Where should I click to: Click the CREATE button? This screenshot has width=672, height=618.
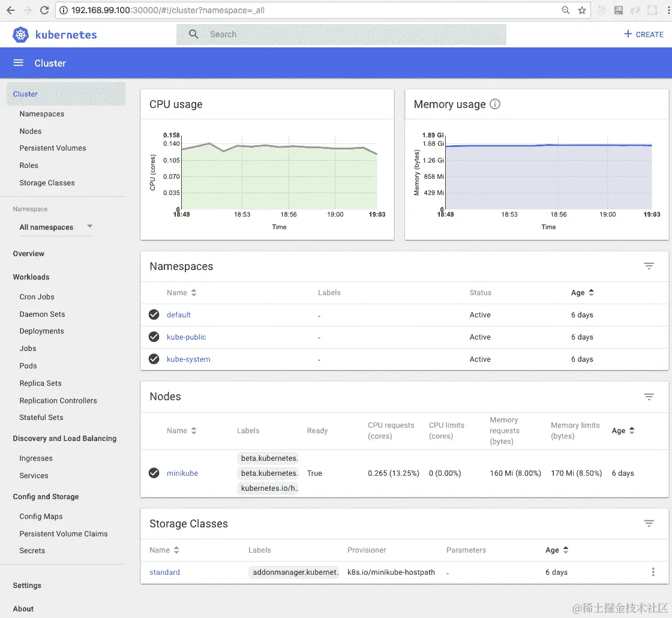click(643, 34)
